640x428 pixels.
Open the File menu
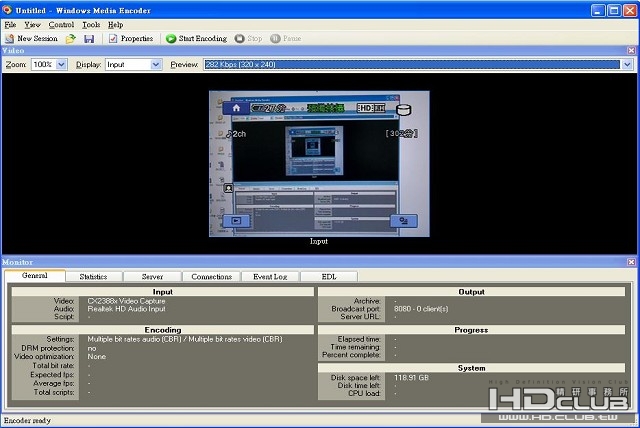10,25
